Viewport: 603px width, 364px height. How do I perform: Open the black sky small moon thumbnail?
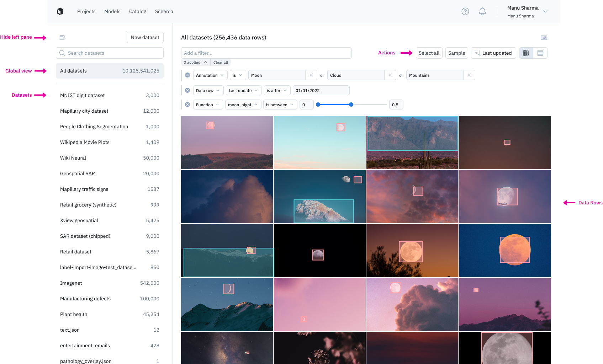320,251
